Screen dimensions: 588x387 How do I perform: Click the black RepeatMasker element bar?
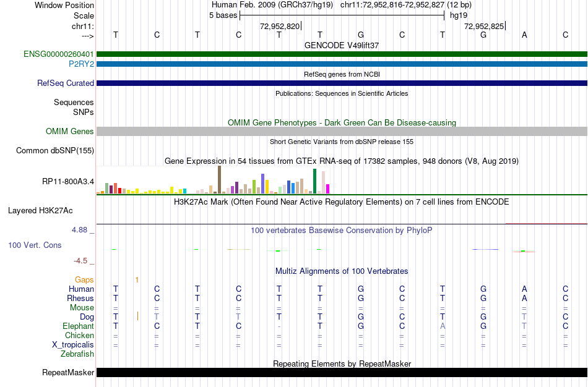click(x=342, y=372)
